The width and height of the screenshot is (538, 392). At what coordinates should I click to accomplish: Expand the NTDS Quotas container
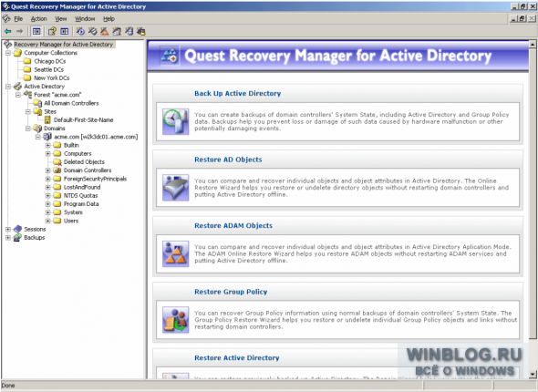pos(48,195)
